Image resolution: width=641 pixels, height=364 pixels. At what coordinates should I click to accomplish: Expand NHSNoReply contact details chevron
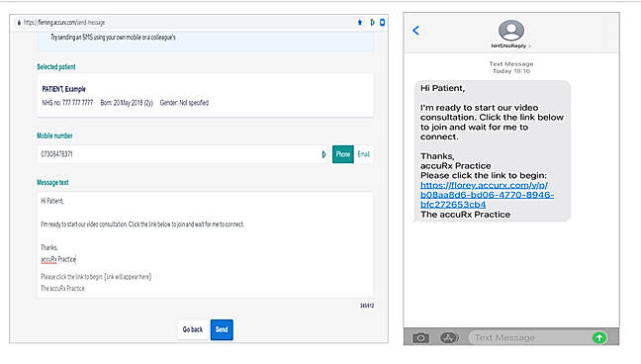tap(530, 46)
